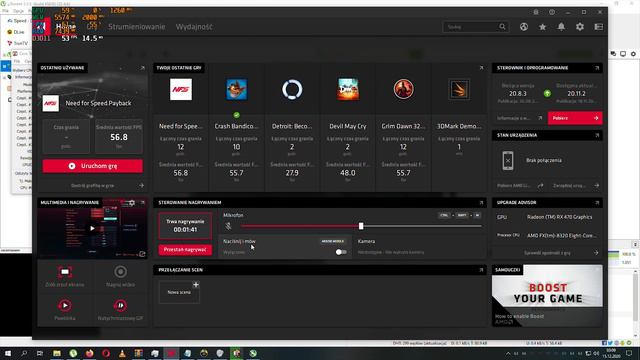Viewport: 640px width, 360px height.
Task: Open the web browser globe icon
Action: coord(524,27)
